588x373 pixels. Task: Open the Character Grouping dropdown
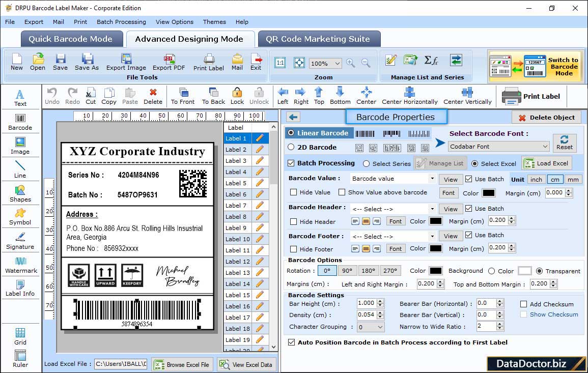pos(371,327)
